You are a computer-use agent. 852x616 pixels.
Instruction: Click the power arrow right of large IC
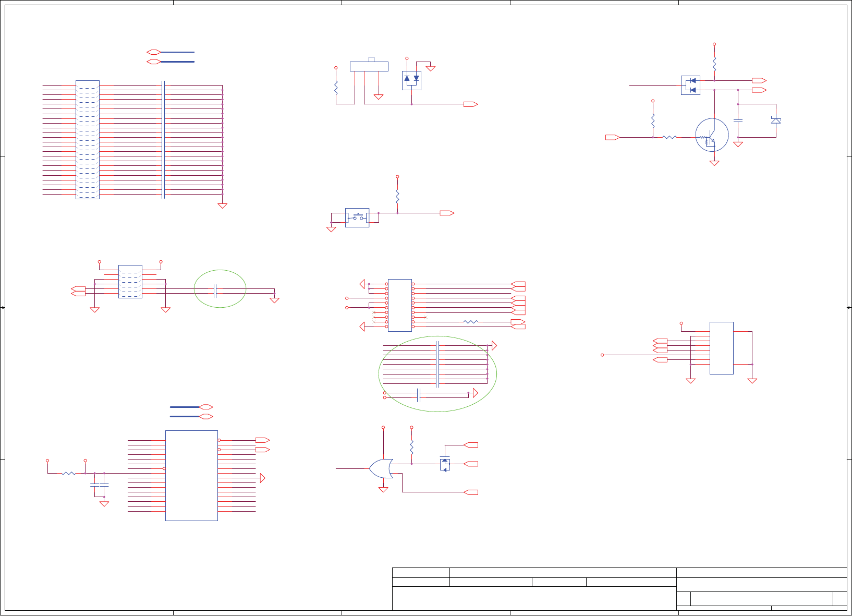(263, 478)
